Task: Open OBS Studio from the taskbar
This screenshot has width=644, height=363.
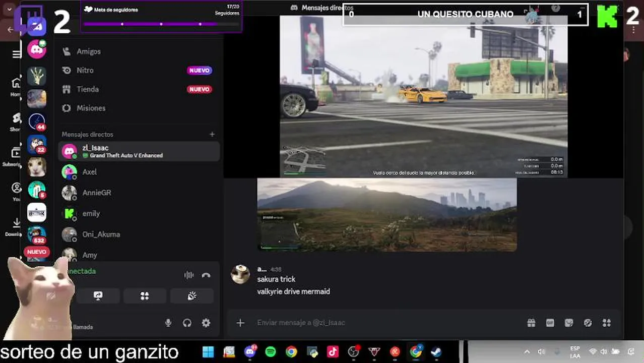Action: 353,351
